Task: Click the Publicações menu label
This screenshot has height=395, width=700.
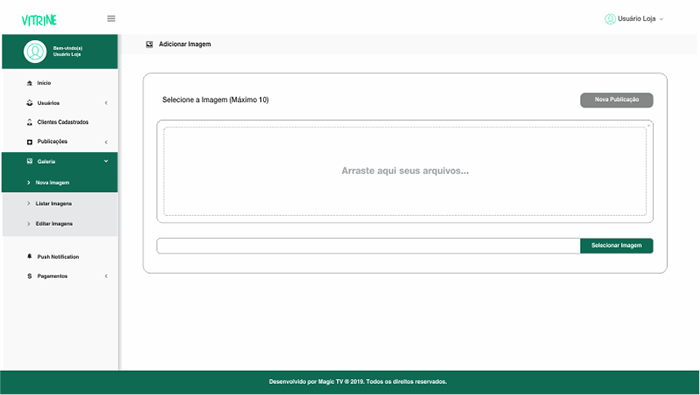Action: point(52,141)
